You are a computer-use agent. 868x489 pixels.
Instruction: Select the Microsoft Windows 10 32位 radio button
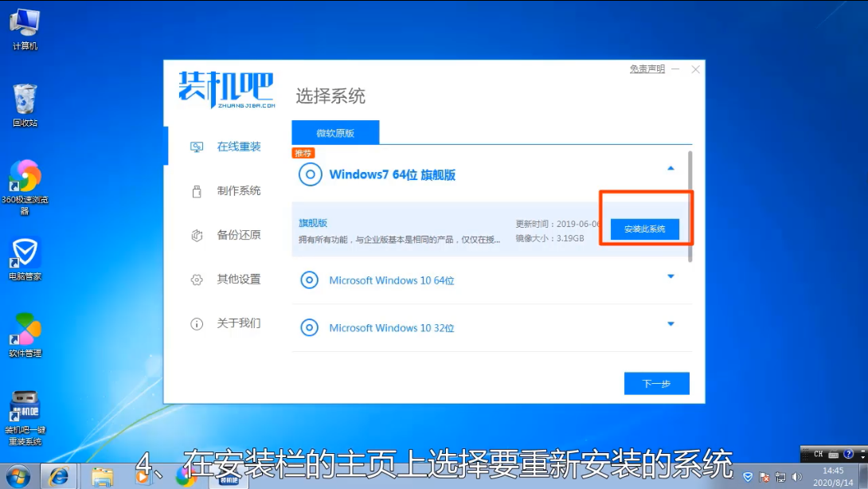[310, 327]
